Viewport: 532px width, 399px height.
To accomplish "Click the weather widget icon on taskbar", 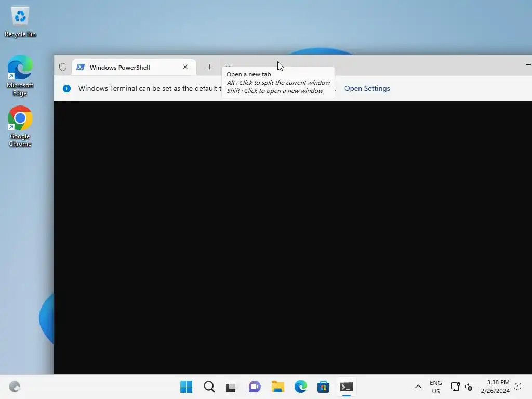I will [x=15, y=387].
